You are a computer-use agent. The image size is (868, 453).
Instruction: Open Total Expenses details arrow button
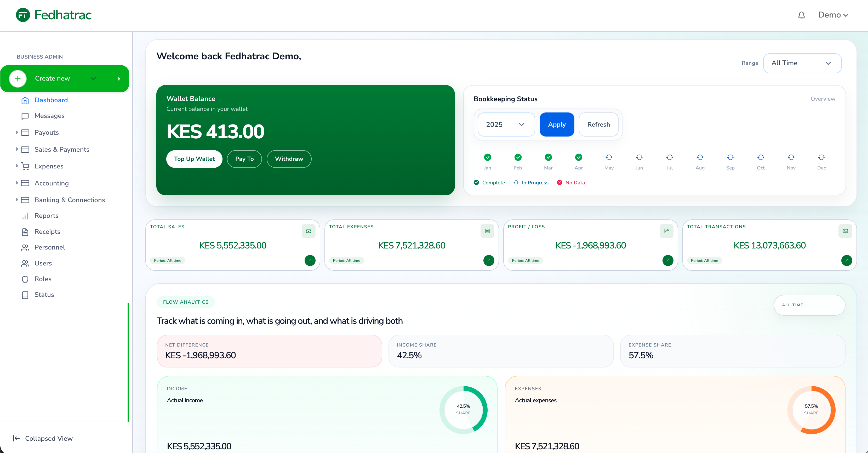[489, 260]
